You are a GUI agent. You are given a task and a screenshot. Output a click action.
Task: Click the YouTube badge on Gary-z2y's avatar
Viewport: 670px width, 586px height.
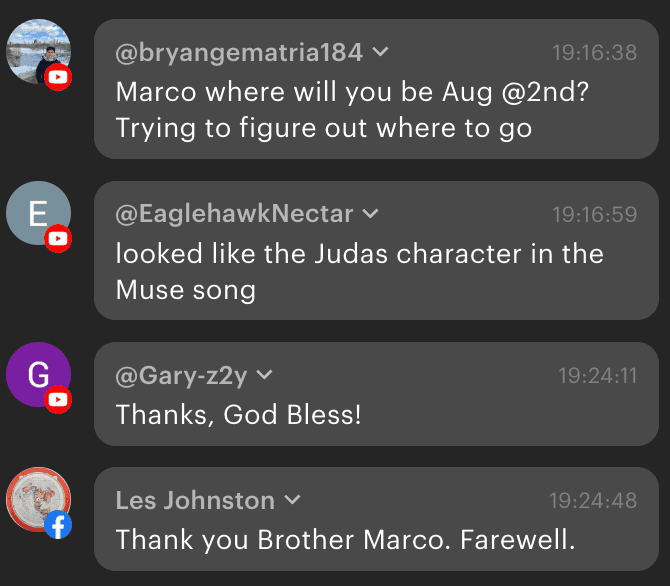click(x=59, y=400)
